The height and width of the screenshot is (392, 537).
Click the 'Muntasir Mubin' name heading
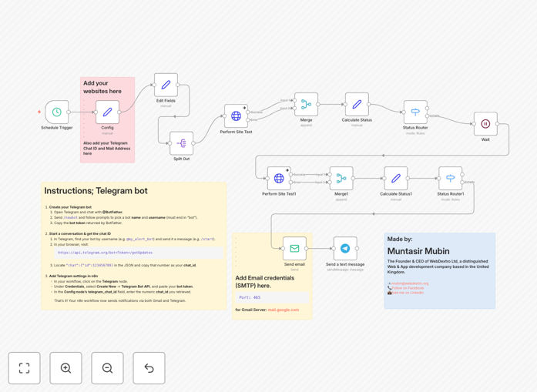(x=418, y=251)
